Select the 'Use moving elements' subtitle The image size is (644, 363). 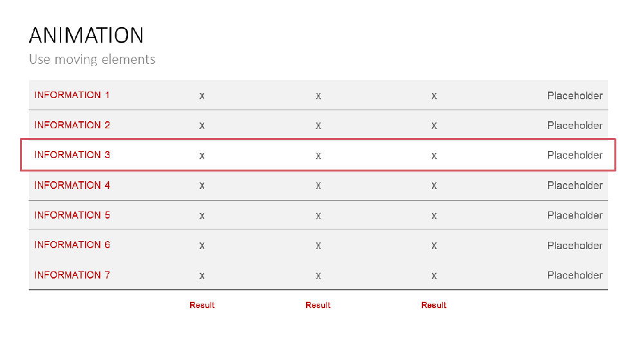(92, 59)
